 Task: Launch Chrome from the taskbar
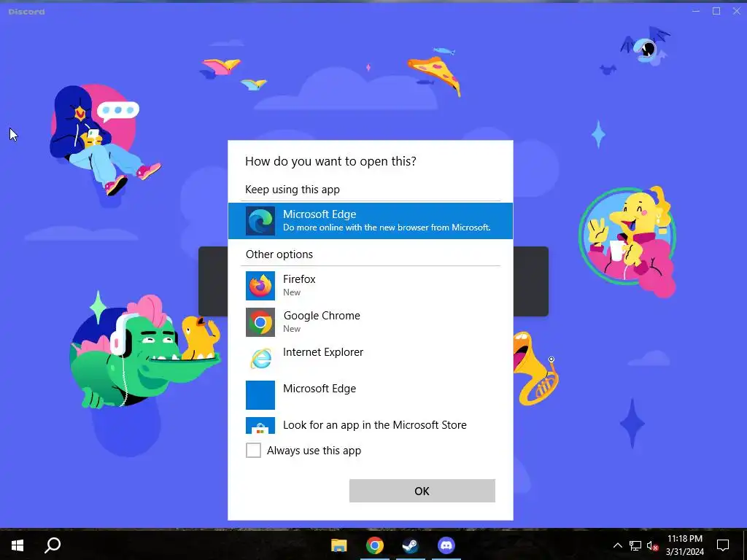[375, 545]
